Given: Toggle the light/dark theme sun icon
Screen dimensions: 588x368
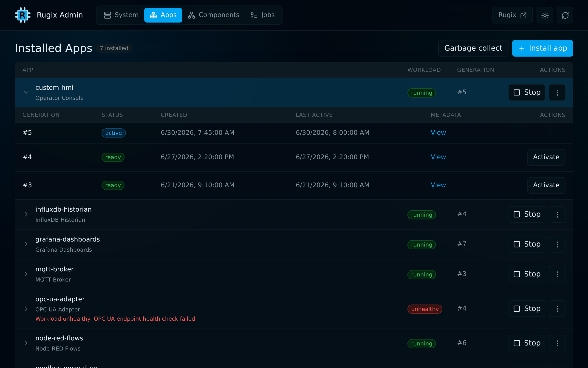Looking at the screenshot, I should 545,15.
